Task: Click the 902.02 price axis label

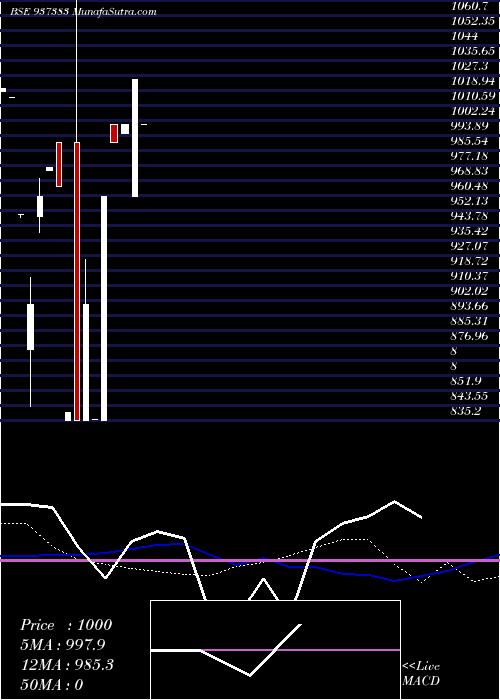Action: click(x=469, y=291)
